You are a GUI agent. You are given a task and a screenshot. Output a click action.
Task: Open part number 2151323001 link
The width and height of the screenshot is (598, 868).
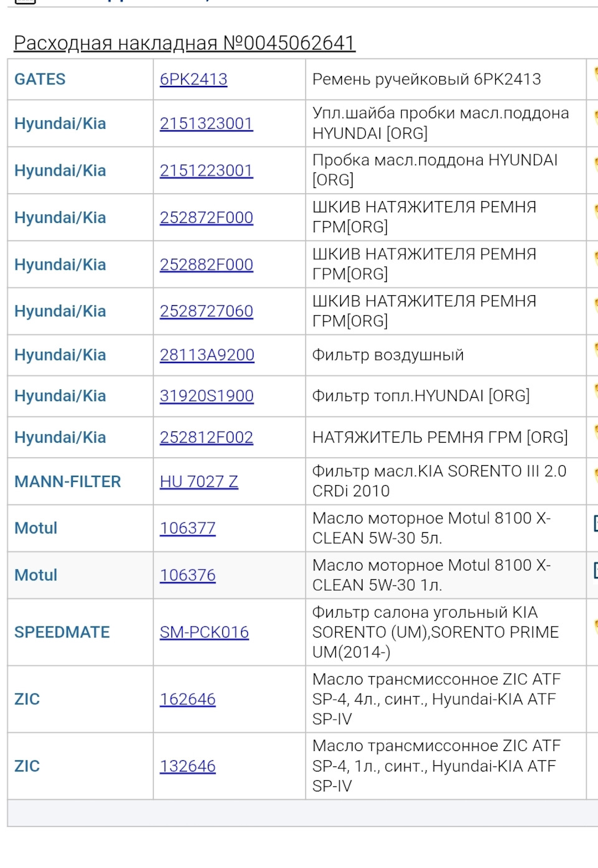[x=206, y=123]
